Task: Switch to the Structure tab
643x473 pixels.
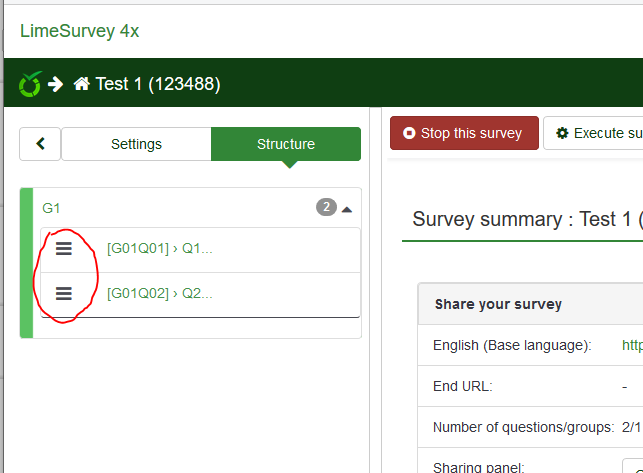Action: pos(285,144)
